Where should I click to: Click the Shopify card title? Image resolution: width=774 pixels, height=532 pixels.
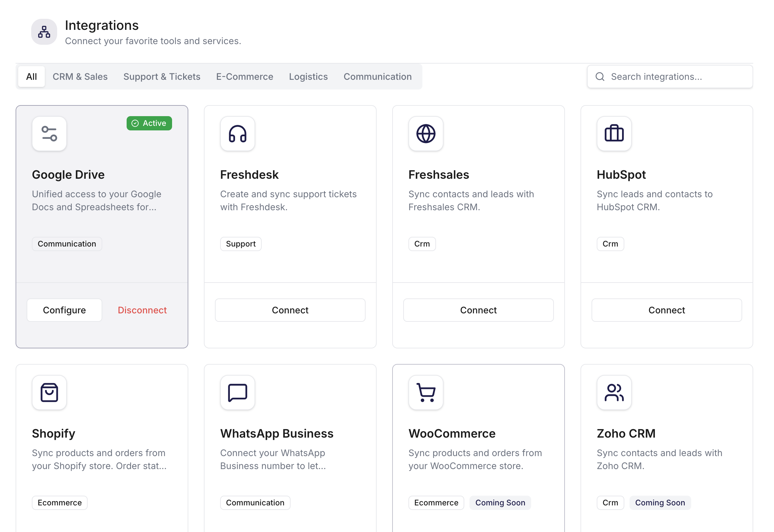pyautogui.click(x=53, y=433)
